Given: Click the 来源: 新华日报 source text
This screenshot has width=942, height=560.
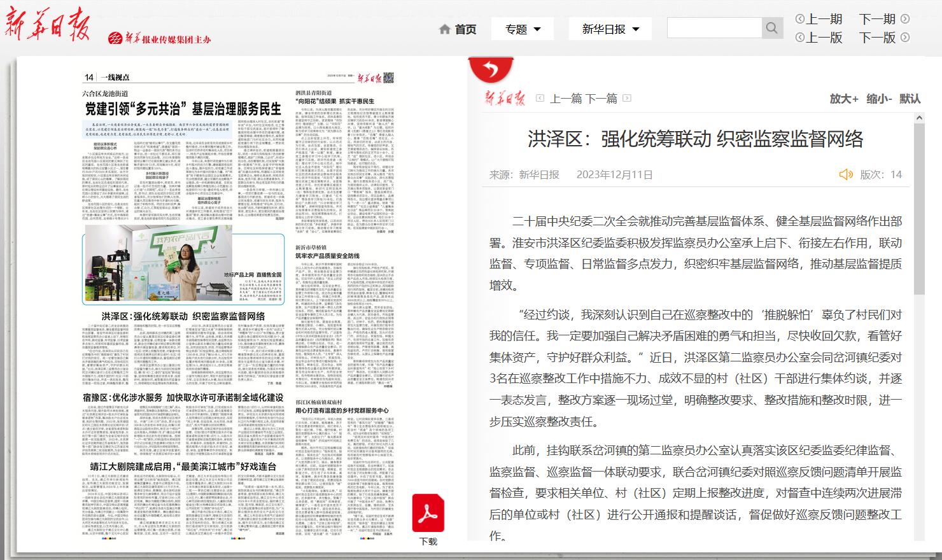Looking at the screenshot, I should tap(524, 174).
